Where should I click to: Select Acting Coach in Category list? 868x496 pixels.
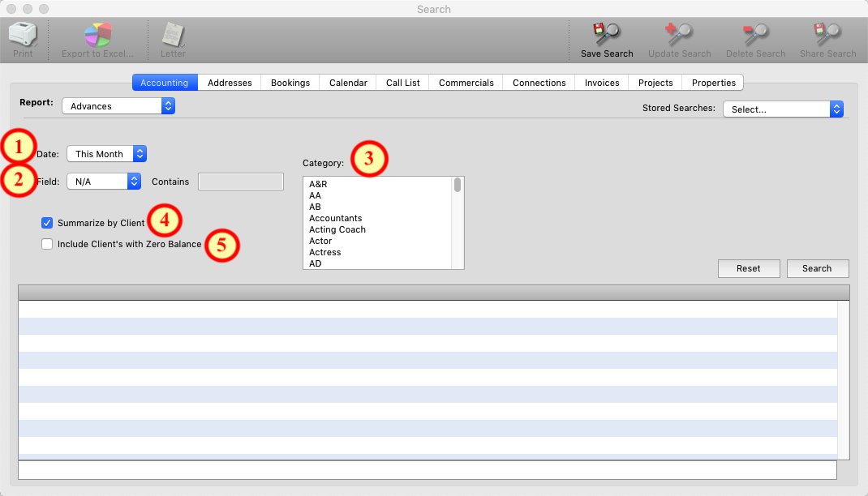click(337, 229)
